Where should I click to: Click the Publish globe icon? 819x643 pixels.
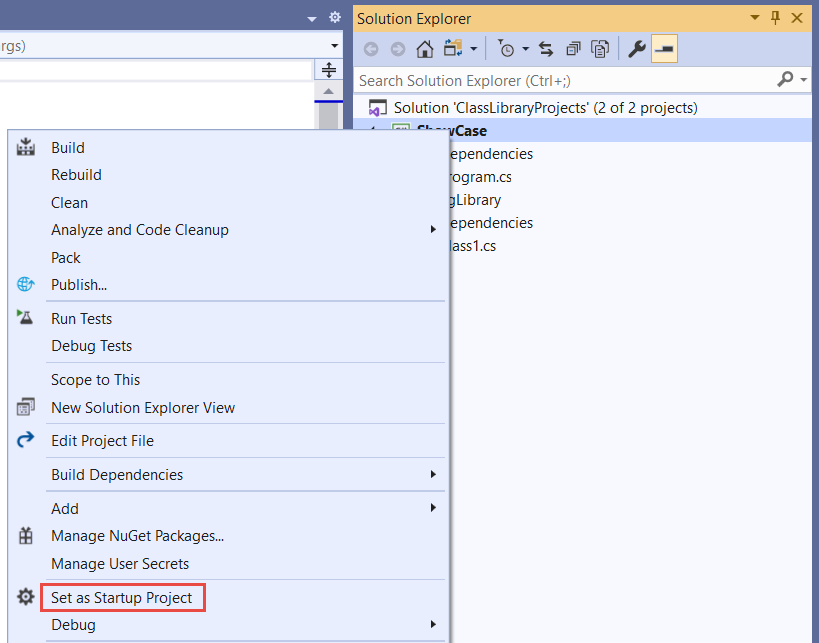click(24, 284)
